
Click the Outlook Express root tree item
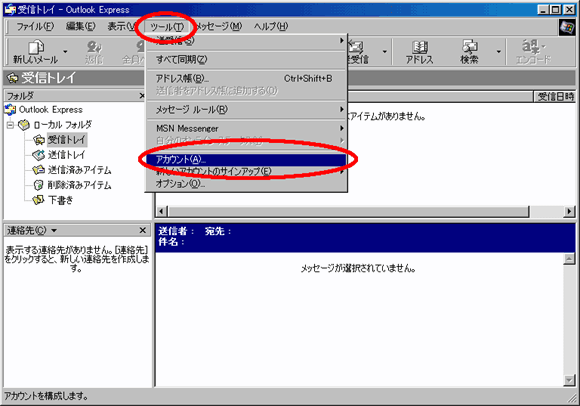coord(44,109)
